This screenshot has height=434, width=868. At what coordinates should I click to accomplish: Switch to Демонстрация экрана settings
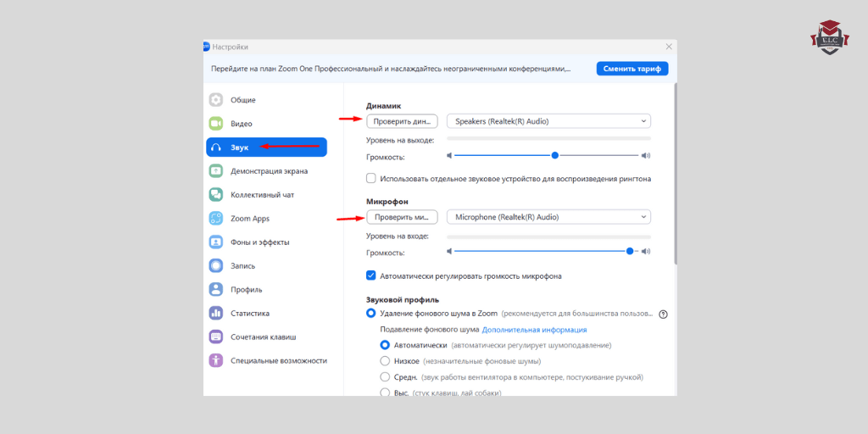[267, 171]
